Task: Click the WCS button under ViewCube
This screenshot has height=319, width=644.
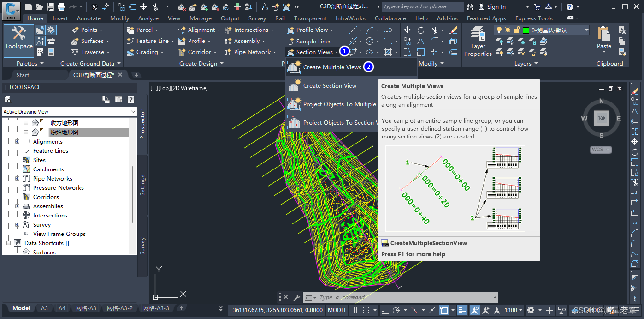Action: [x=601, y=150]
